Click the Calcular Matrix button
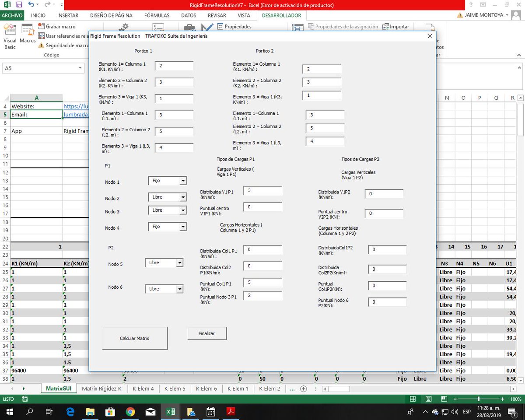Screen dimensions: 525x420 coord(135,338)
